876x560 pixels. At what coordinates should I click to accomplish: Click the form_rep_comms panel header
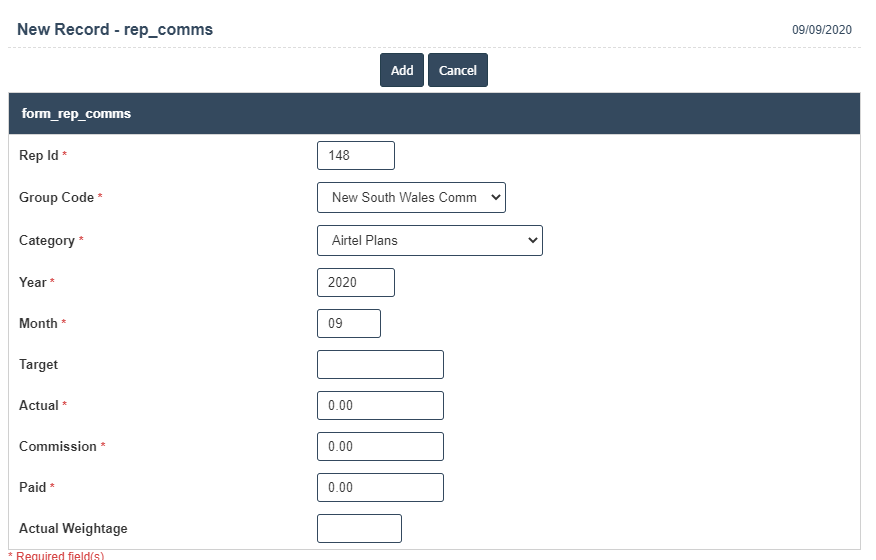pyautogui.click(x=76, y=114)
